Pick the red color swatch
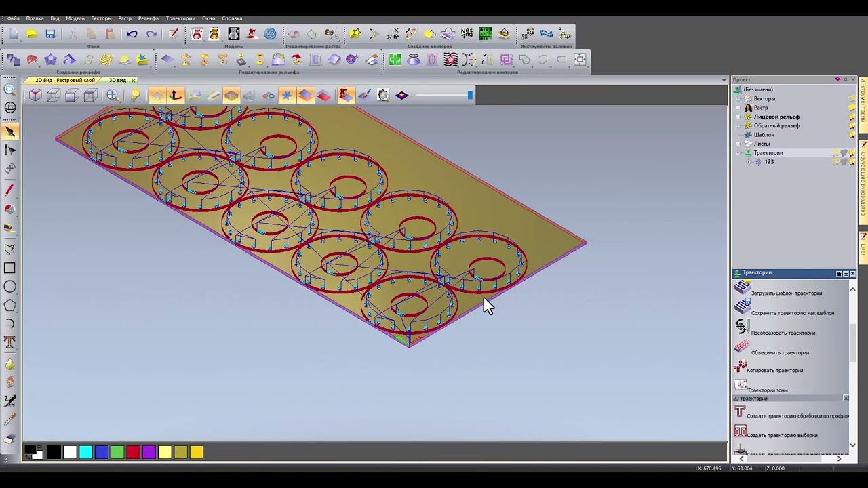 tap(133, 452)
